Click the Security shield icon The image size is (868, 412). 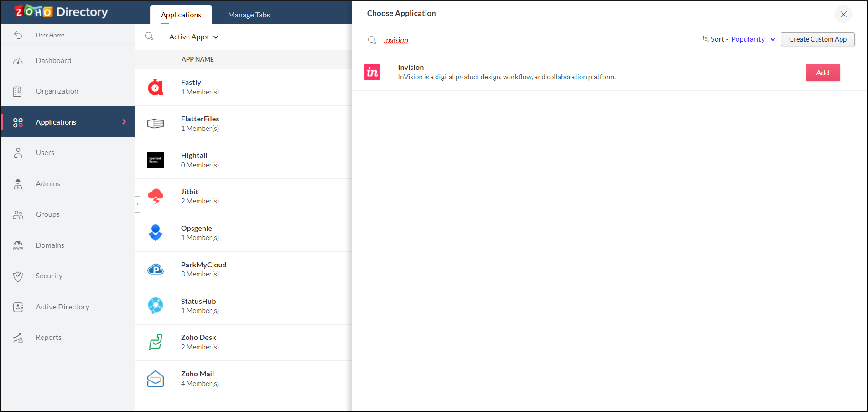pos(18,276)
